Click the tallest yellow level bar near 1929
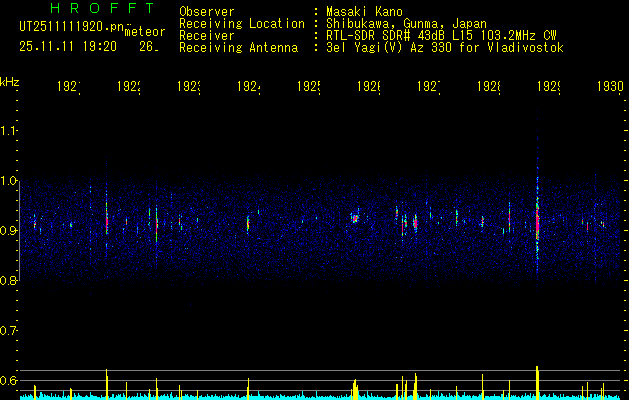The width and height of the screenshot is (629, 400). [x=537, y=382]
